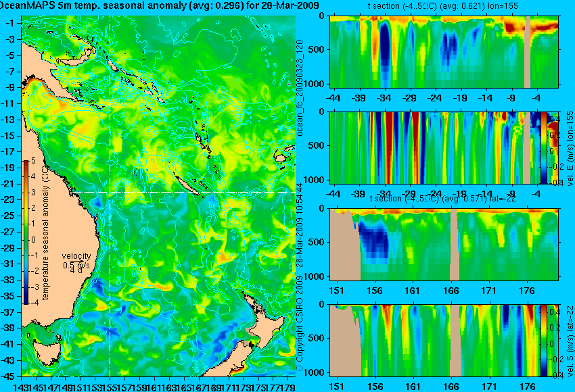The width and height of the screenshot is (575, 392).
Task: Click the 'vel. S (m/s) lat=-22' axis label
Action: [x=570, y=341]
